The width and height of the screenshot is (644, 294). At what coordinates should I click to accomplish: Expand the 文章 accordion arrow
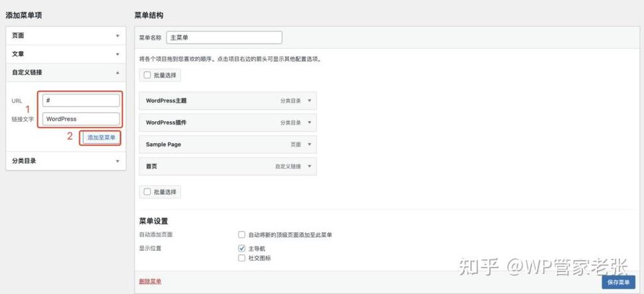point(117,54)
